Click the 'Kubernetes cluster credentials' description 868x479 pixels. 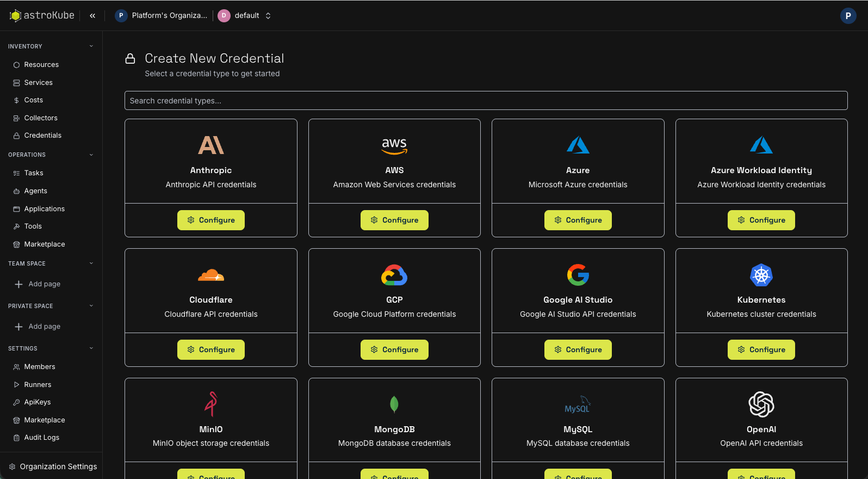761,314
